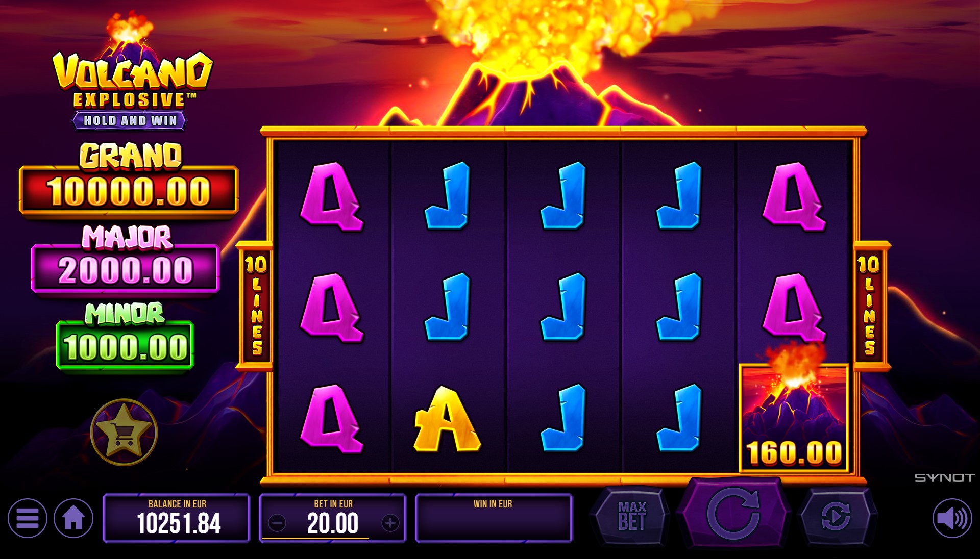Go to the home lobby icon

click(73, 518)
